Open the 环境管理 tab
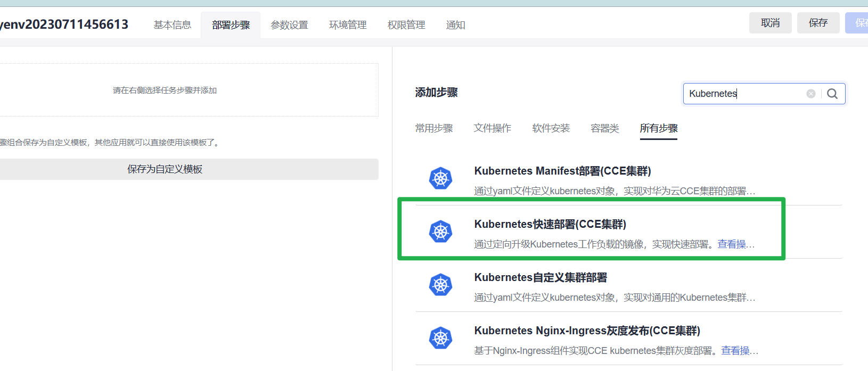The width and height of the screenshot is (868, 371). 348,25
